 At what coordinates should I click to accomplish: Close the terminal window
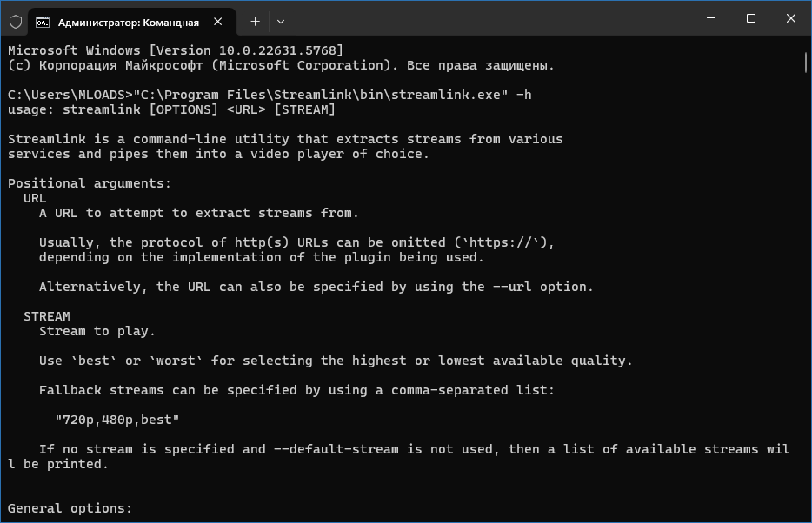tap(791, 19)
